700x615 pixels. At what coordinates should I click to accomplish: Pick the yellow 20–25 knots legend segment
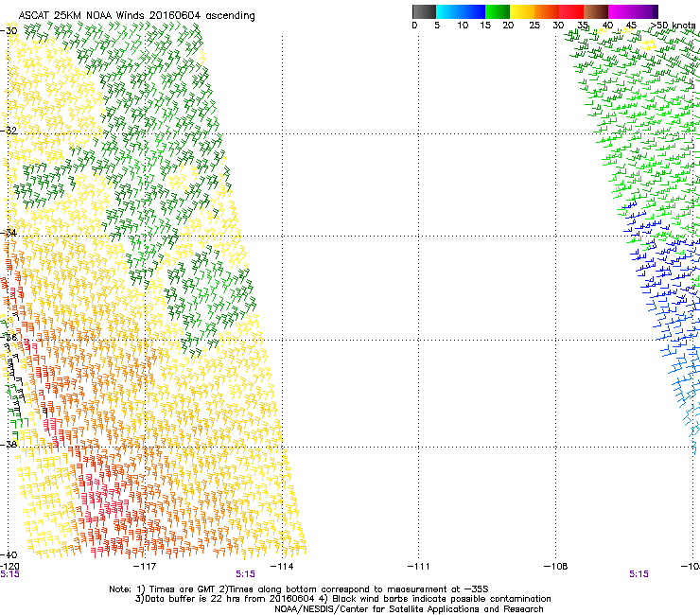(522, 11)
